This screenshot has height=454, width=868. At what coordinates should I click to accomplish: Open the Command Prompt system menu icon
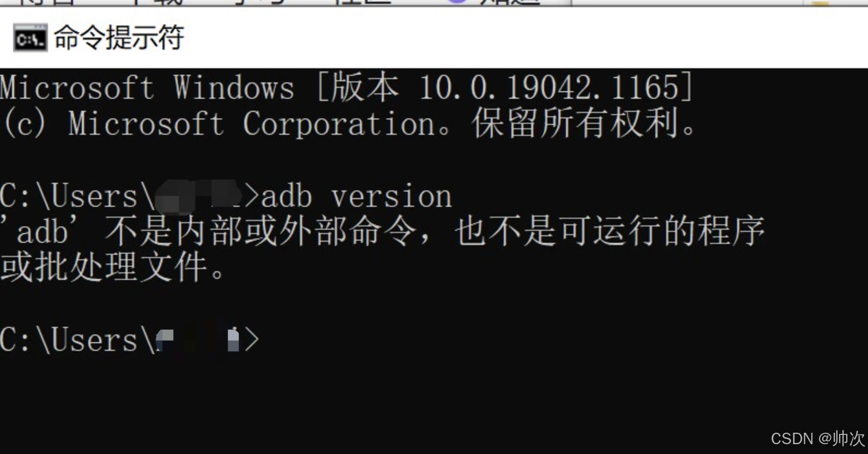pyautogui.click(x=30, y=38)
